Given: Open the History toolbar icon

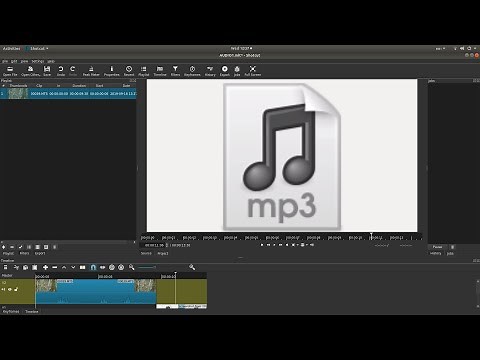Looking at the screenshot, I should 210,71.
